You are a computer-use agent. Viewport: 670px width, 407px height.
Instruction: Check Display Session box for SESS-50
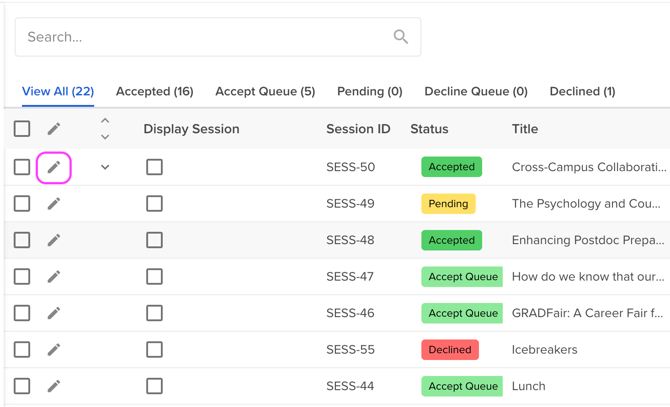click(154, 167)
